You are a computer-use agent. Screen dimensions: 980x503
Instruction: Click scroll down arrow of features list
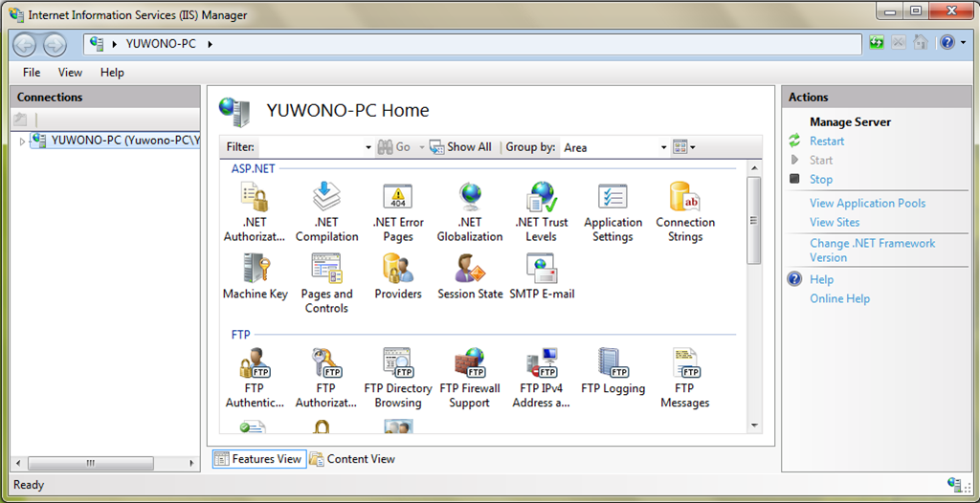[x=754, y=425]
